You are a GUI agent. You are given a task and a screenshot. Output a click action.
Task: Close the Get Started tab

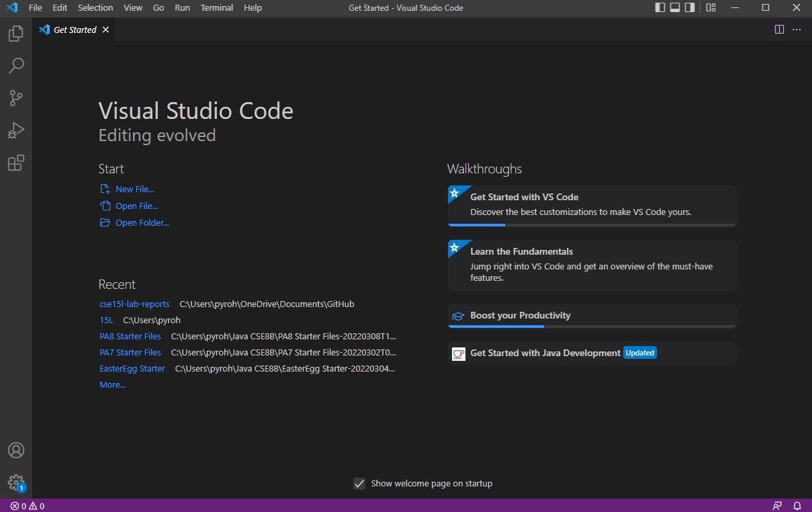tap(105, 30)
